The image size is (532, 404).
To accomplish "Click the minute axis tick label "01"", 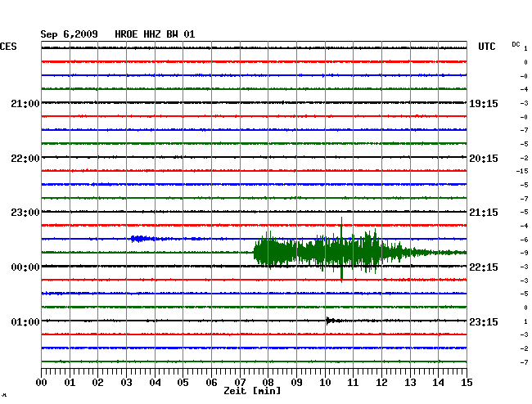I will [70, 383].
